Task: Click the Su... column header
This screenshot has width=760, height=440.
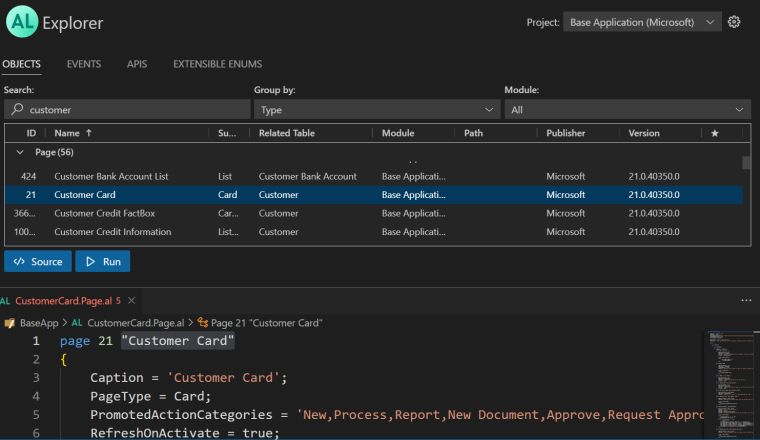Action: [x=227, y=133]
